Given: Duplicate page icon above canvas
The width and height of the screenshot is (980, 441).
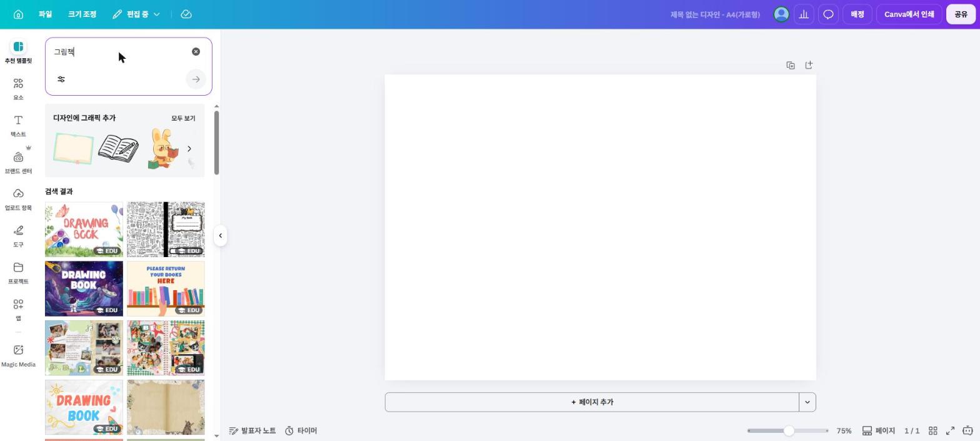Looking at the screenshot, I should click(x=791, y=65).
